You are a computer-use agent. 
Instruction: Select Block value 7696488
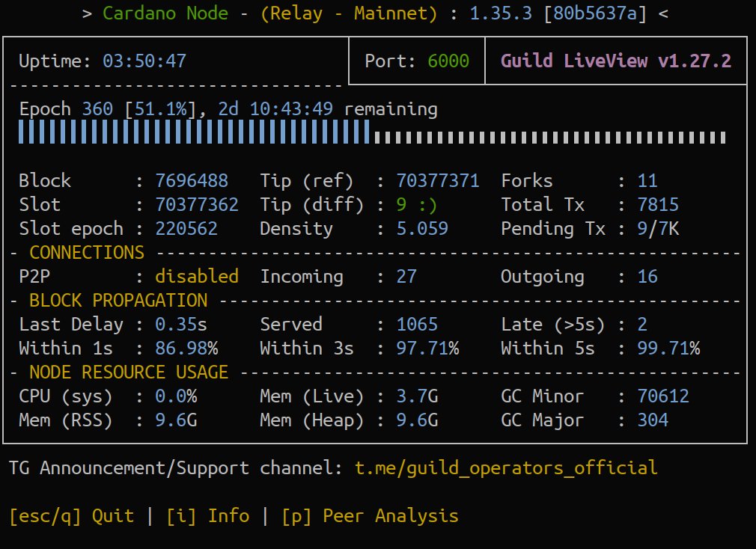192,181
